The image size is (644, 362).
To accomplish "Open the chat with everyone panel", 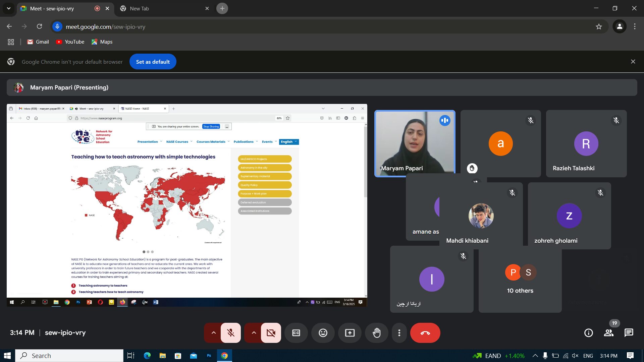I will (629, 333).
